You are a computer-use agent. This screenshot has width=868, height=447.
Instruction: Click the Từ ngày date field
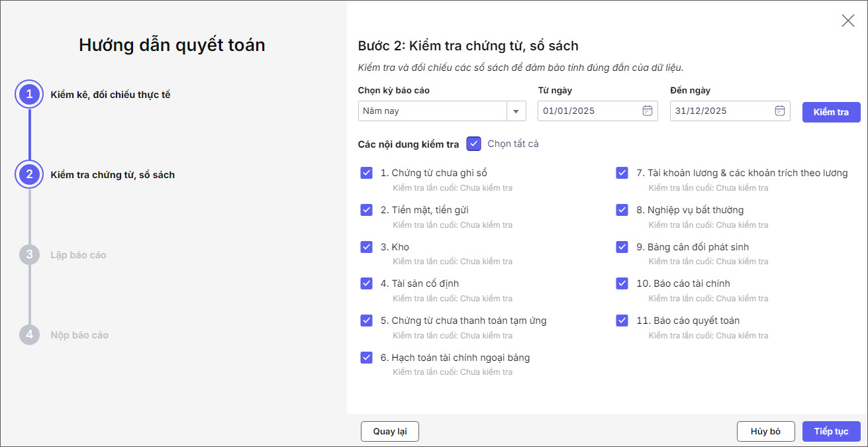589,111
